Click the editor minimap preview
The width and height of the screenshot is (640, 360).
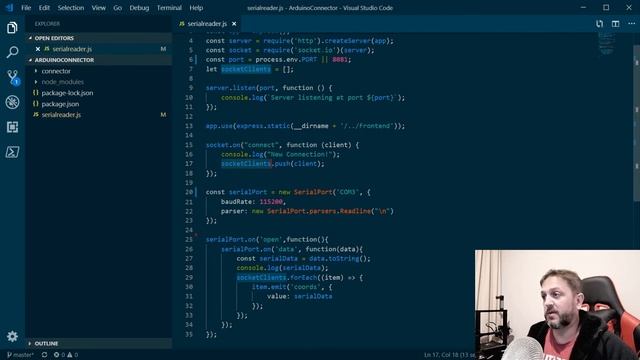(607, 44)
